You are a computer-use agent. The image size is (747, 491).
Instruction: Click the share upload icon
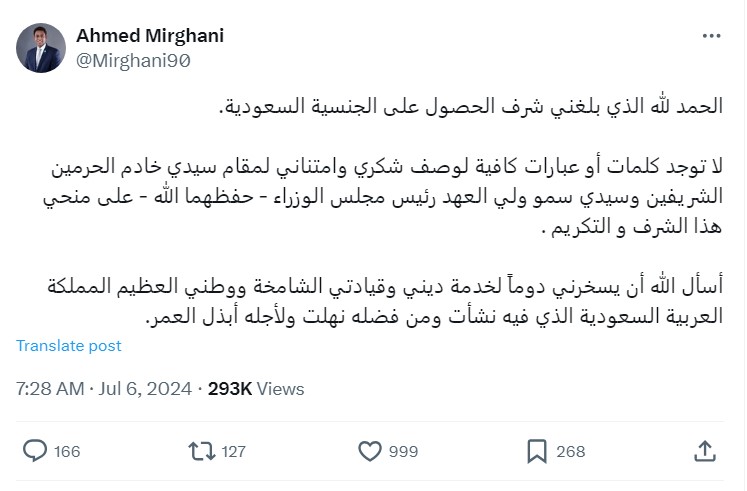pyautogui.click(x=703, y=451)
